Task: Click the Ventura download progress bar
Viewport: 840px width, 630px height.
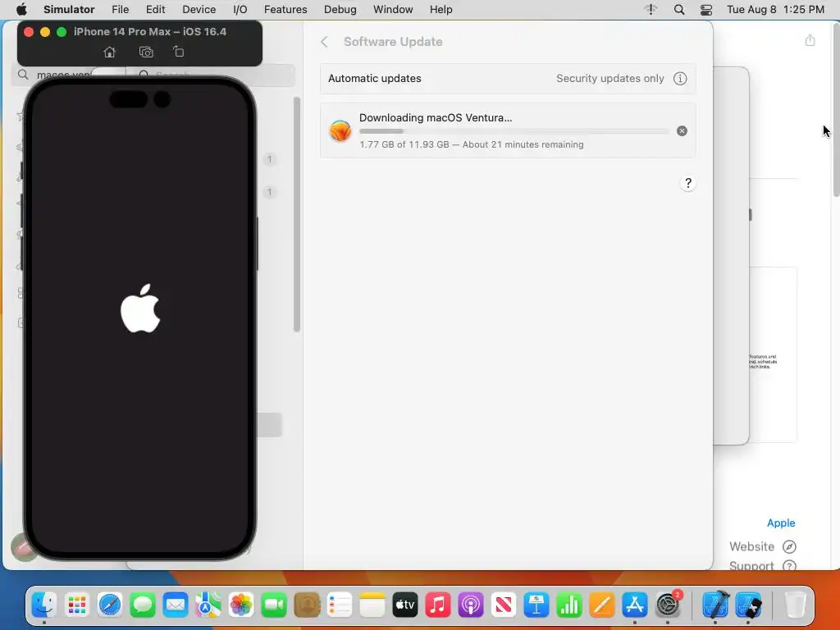Action: click(x=514, y=131)
